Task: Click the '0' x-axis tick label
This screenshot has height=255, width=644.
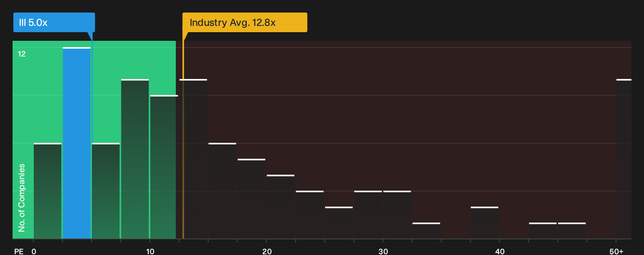Action: [x=34, y=251]
